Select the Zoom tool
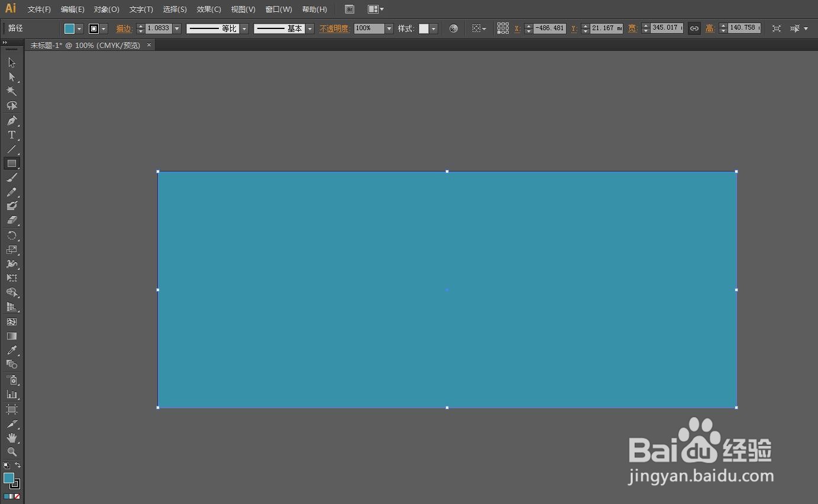 pyautogui.click(x=11, y=452)
